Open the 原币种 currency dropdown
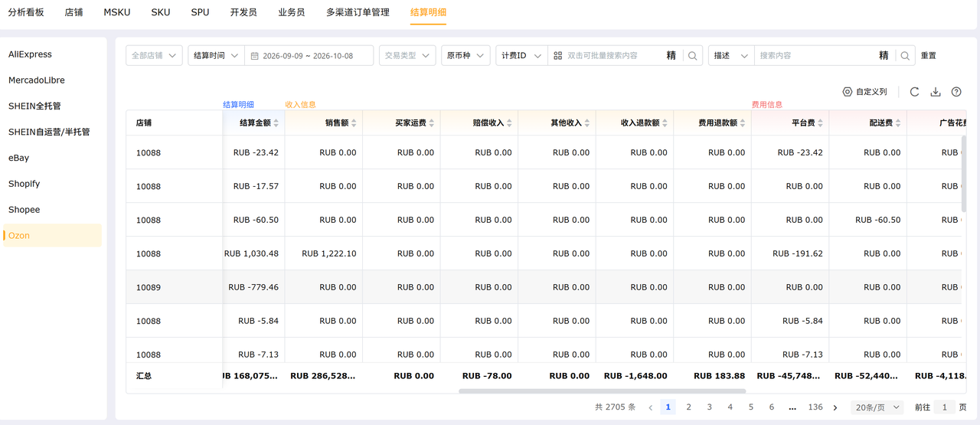980x425 pixels. [x=465, y=56]
